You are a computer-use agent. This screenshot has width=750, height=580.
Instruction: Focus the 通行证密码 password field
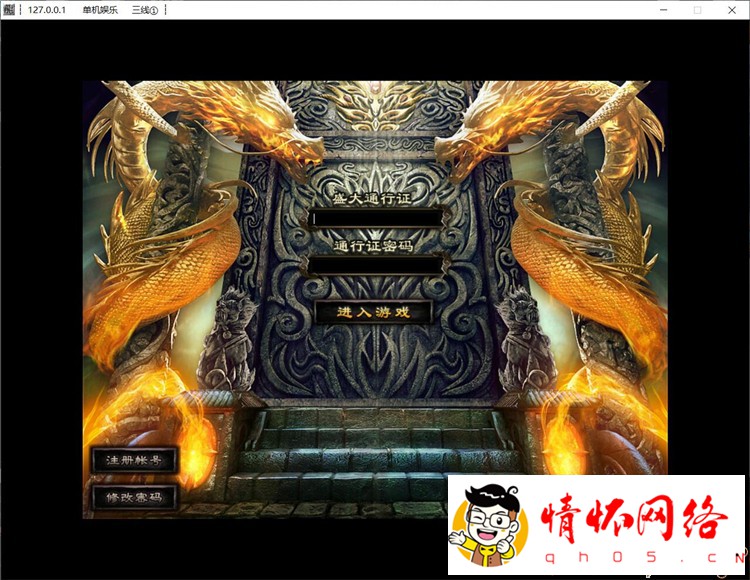(x=376, y=265)
